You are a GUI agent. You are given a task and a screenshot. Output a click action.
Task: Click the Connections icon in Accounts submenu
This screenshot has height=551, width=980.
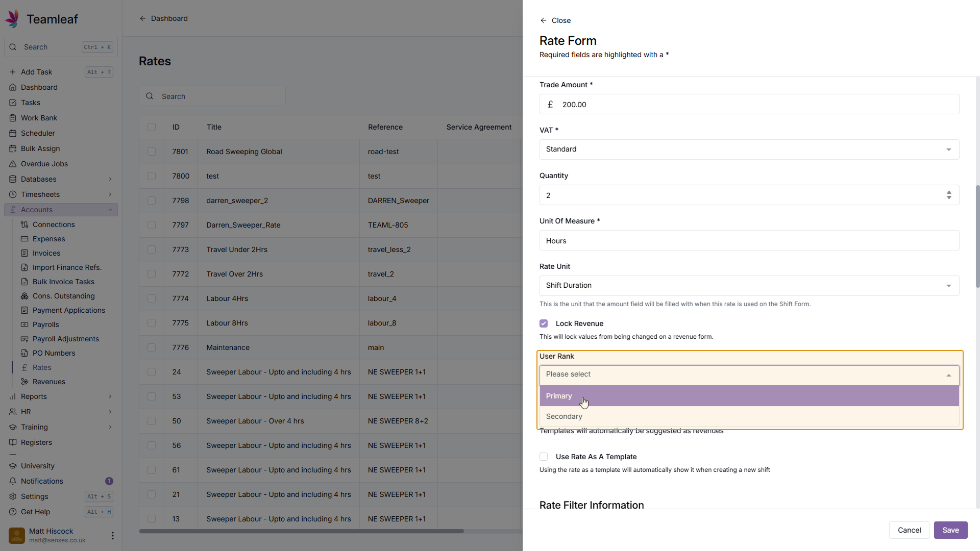coord(24,224)
